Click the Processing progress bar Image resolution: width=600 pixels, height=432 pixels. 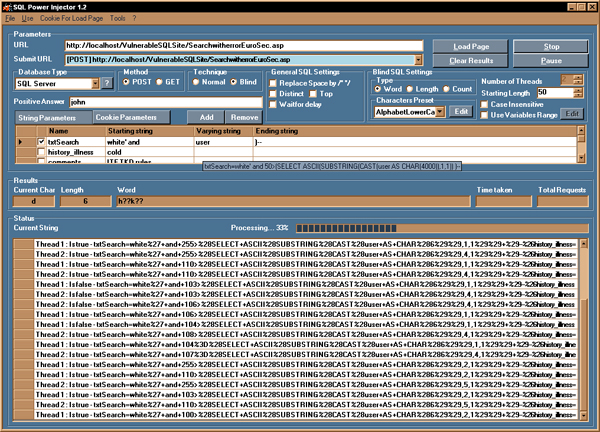pos(442,228)
